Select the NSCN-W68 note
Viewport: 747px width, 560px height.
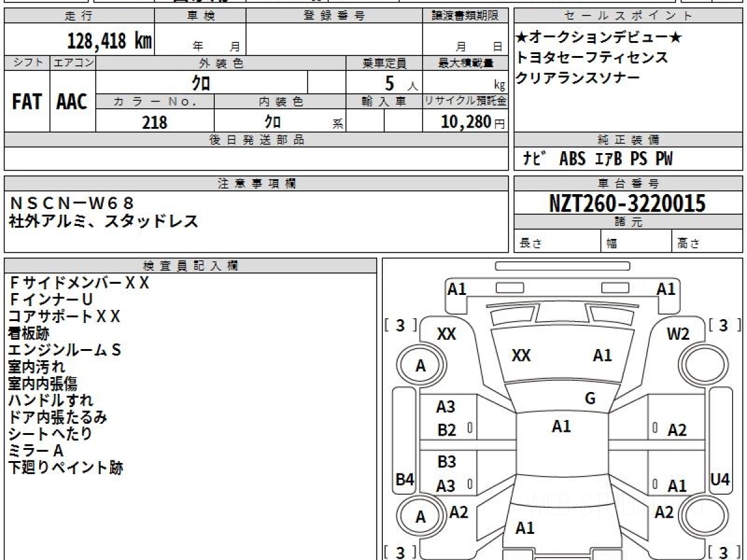72,203
